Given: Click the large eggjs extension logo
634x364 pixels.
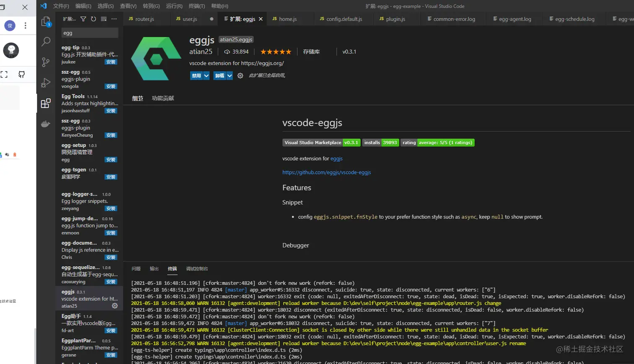Looking at the screenshot, I should pyautogui.click(x=156, y=59).
